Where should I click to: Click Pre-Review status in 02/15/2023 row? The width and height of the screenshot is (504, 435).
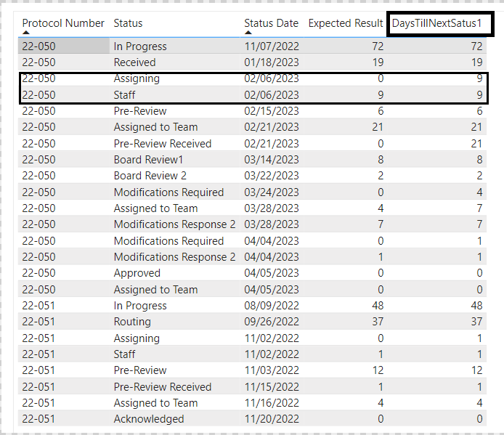[140, 111]
